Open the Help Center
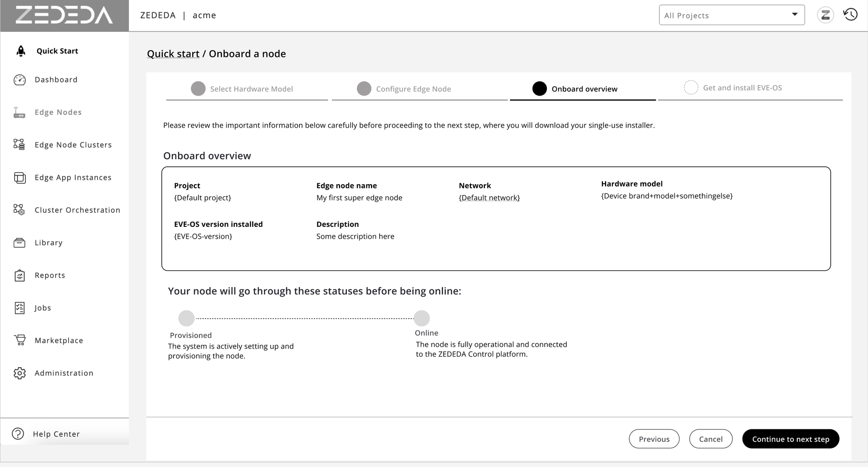This screenshot has width=868, height=467. click(x=56, y=434)
